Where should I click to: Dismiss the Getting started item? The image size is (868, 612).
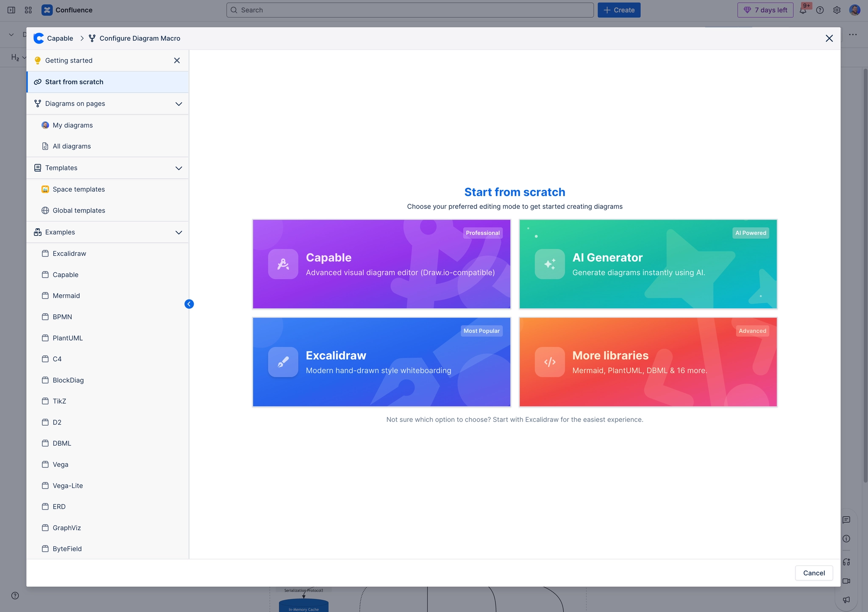tap(177, 61)
